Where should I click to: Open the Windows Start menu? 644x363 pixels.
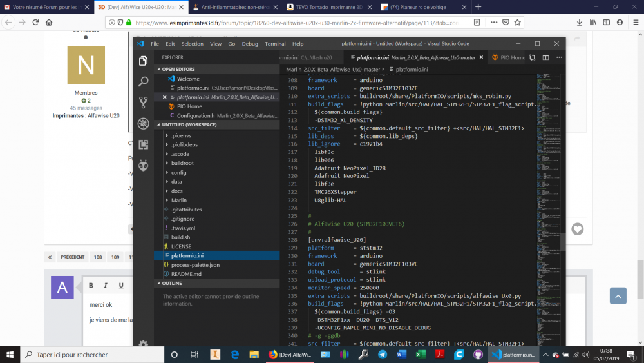pos(10,355)
